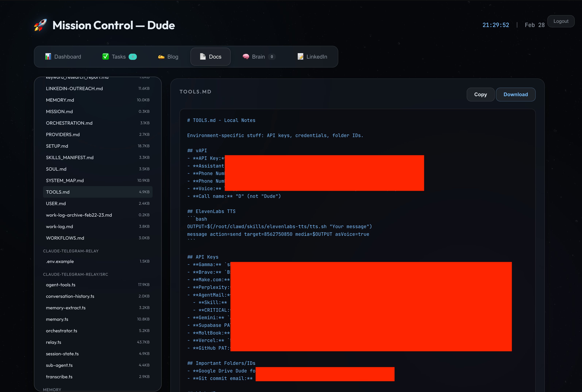Select MISSION.md in the file list
This screenshot has width=582, height=392.
pos(98,112)
